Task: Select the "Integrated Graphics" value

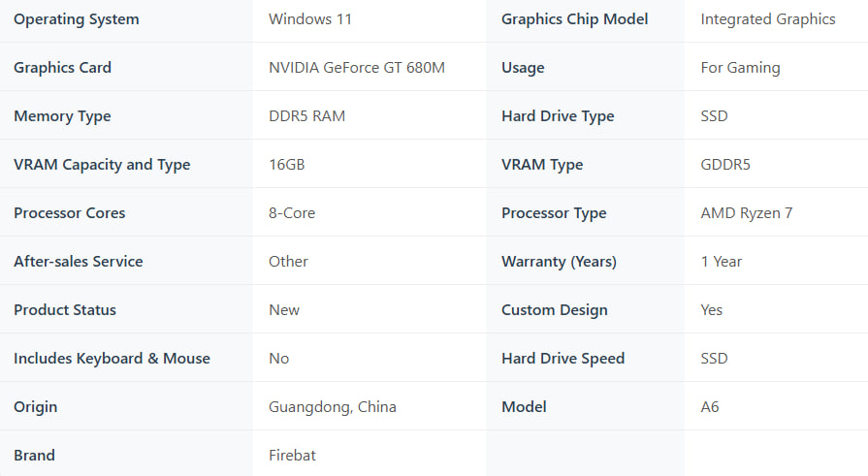Action: (767, 19)
